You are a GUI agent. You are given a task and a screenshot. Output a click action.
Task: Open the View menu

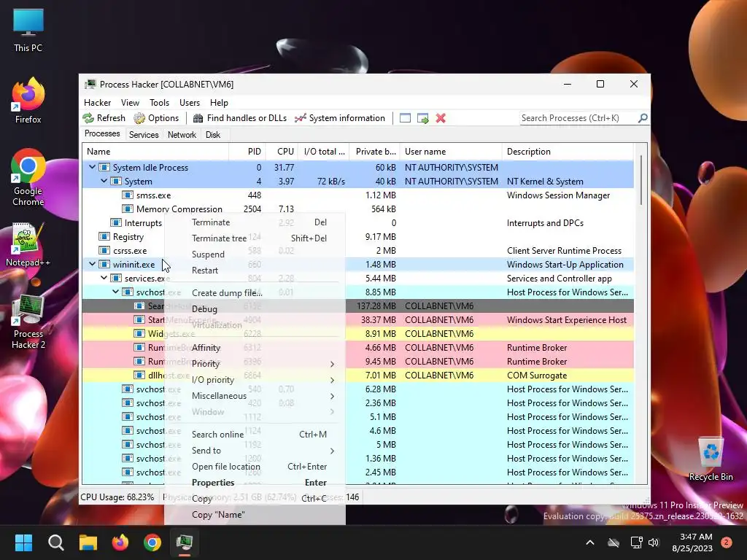[130, 102]
